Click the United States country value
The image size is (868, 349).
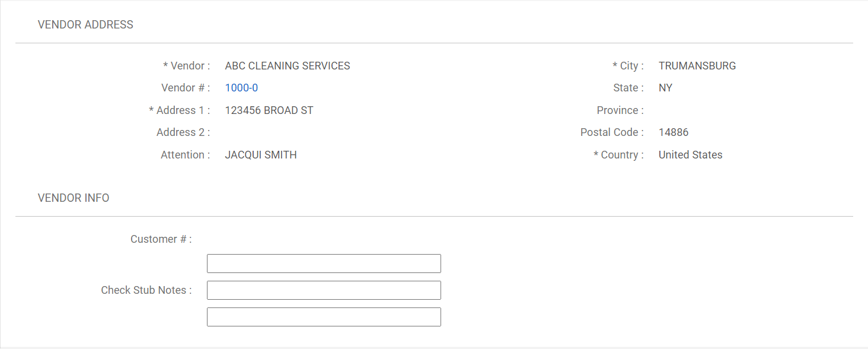pyautogui.click(x=690, y=155)
